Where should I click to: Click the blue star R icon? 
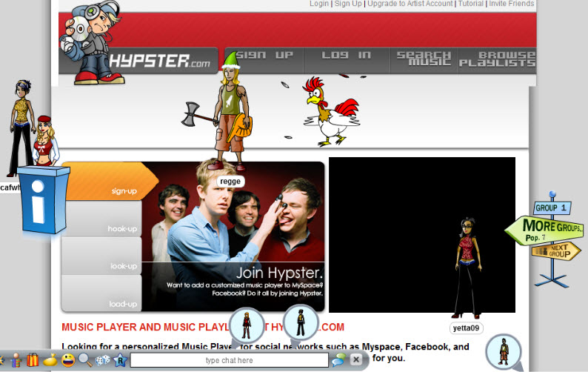[x=120, y=360]
